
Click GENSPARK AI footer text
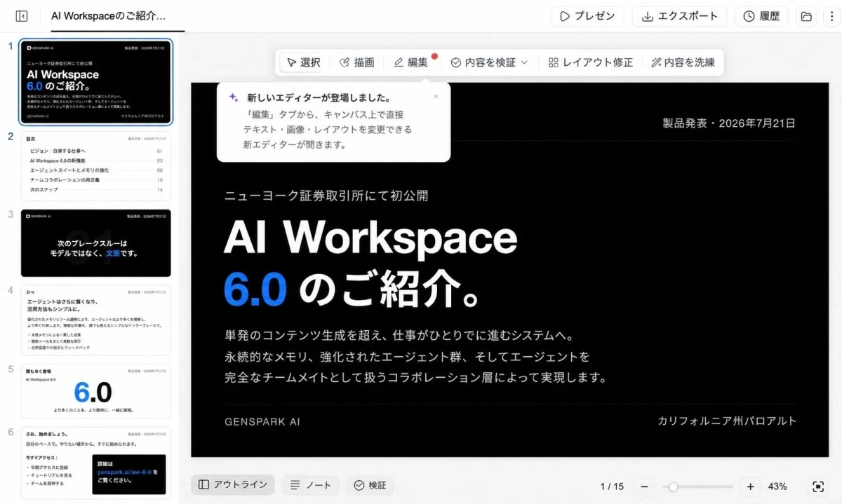pos(262,422)
